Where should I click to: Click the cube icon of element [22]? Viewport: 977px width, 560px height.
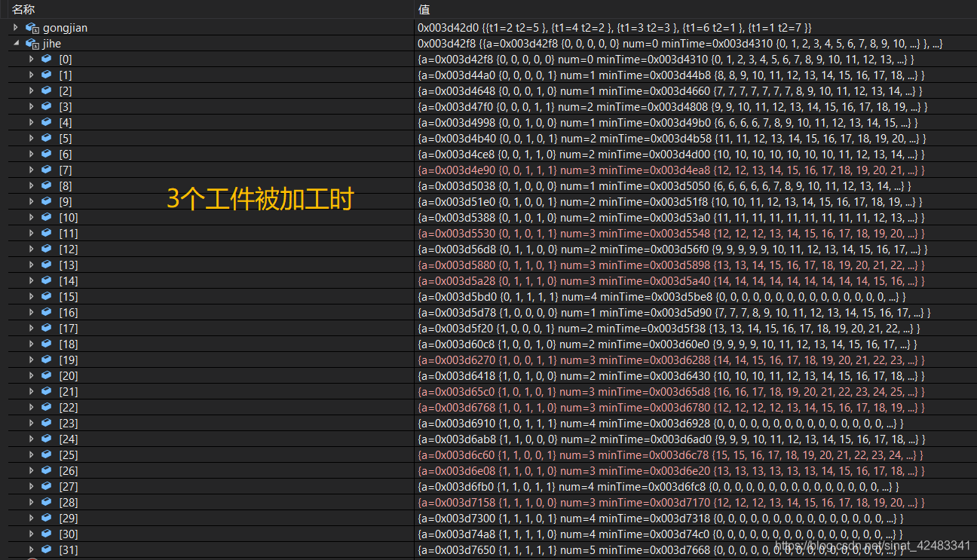(47, 407)
